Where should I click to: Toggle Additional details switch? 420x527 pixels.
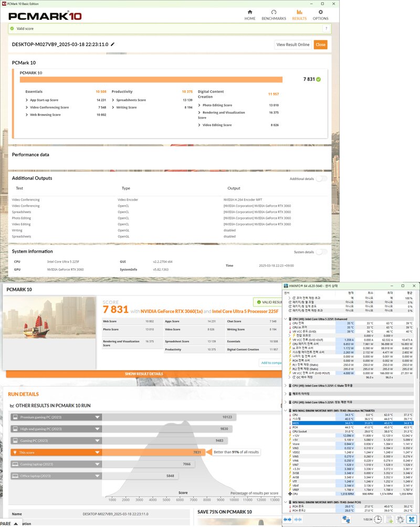tap(321, 179)
